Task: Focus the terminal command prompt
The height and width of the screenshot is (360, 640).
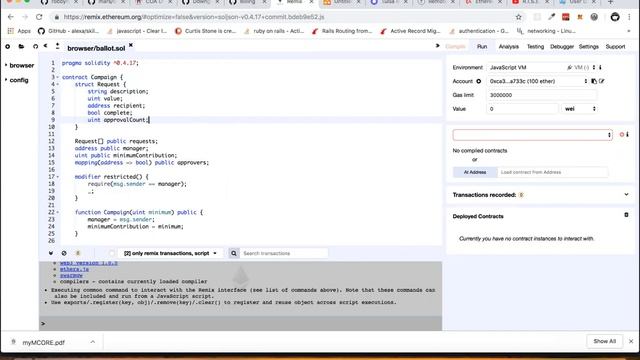Action: click(241, 324)
